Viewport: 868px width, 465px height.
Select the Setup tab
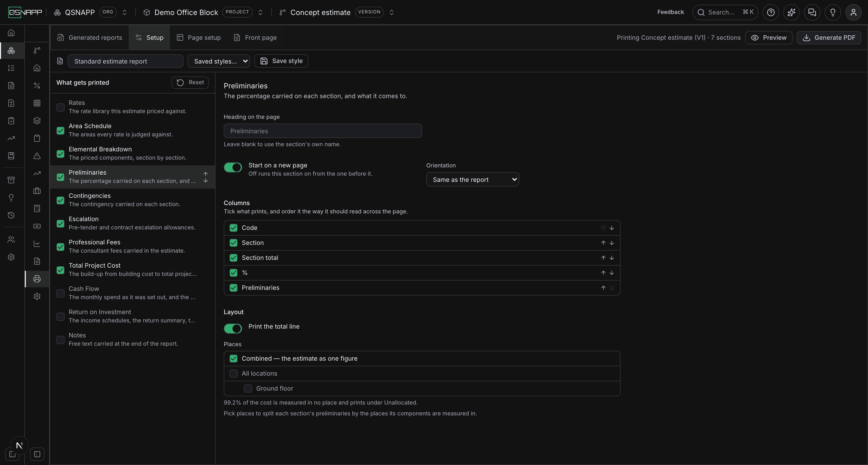(149, 37)
